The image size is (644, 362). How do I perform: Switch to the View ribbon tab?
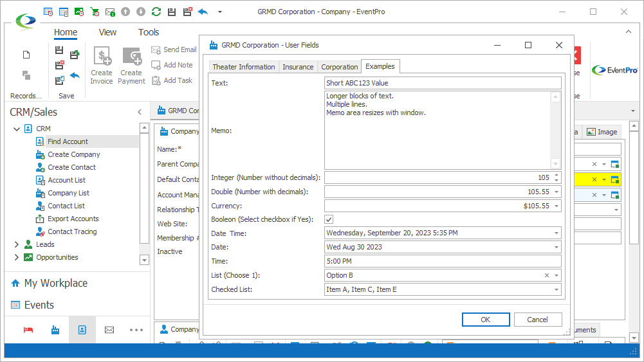(107, 32)
